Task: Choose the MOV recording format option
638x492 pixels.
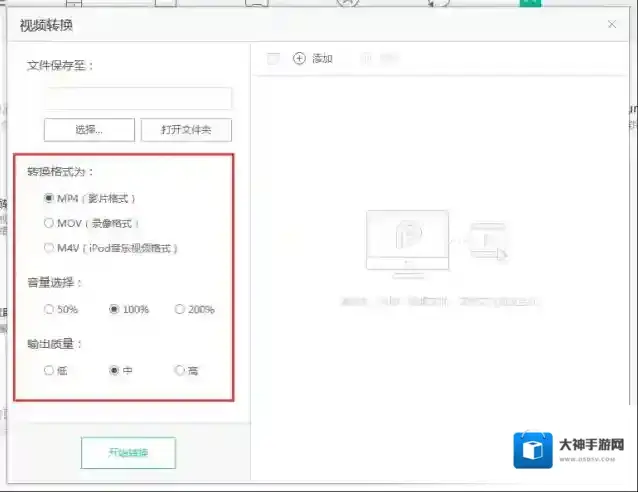Action: tap(49, 223)
